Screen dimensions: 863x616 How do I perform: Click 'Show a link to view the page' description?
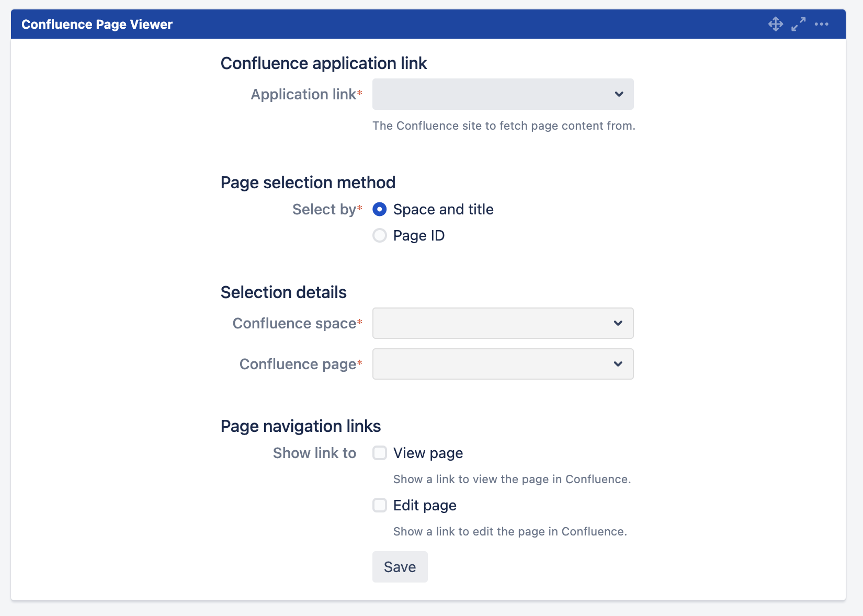(512, 479)
